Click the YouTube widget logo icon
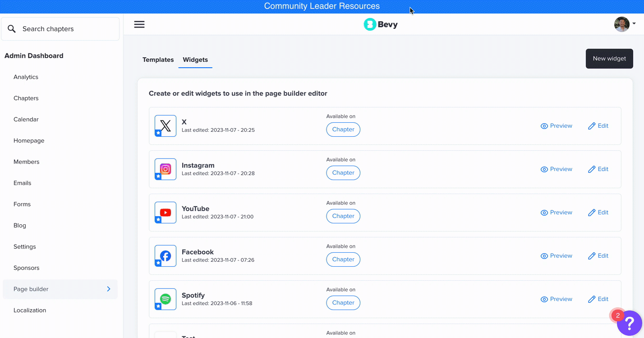The height and width of the screenshot is (338, 644). coord(166,213)
